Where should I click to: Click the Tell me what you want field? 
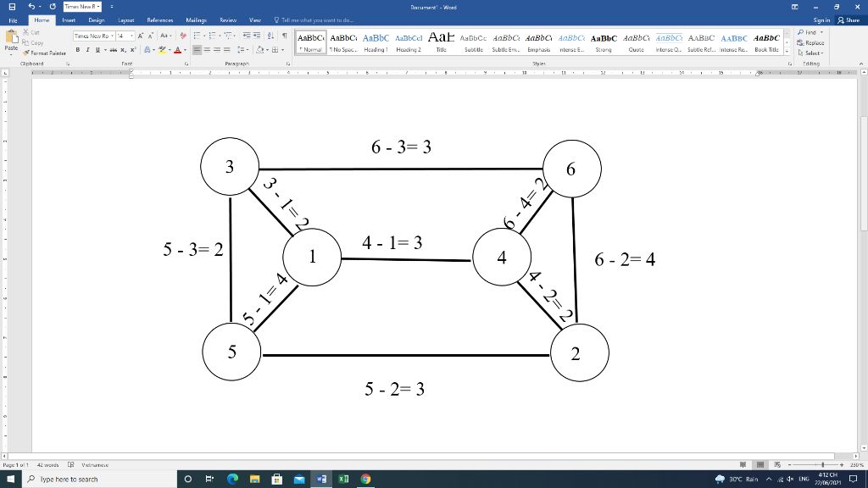(314, 20)
